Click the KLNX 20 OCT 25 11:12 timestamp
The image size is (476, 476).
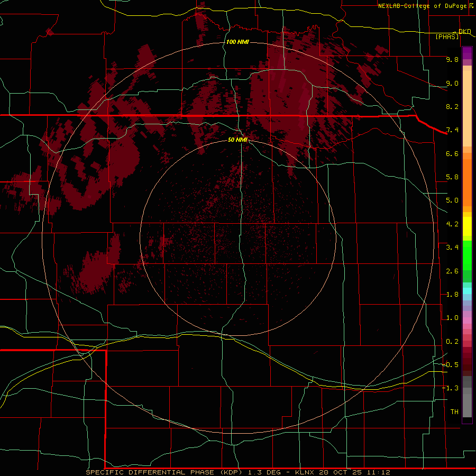tap(343, 472)
